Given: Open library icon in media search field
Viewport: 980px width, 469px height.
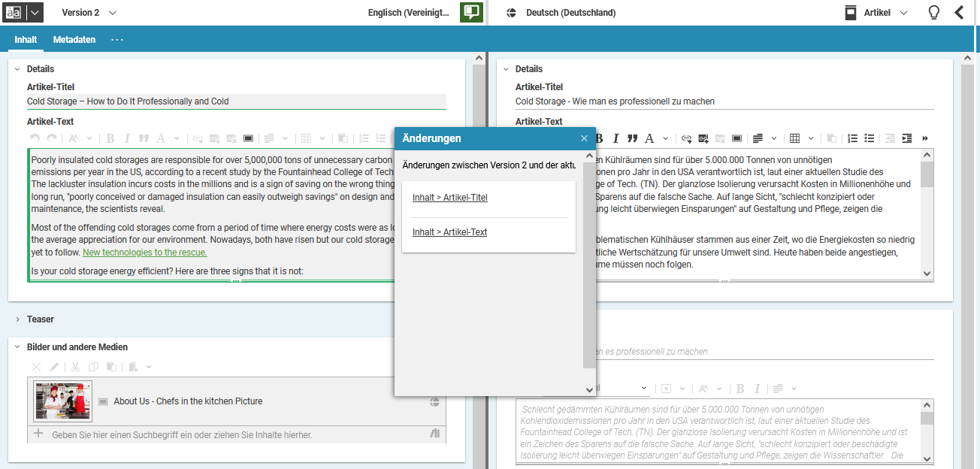Looking at the screenshot, I should [x=434, y=434].
